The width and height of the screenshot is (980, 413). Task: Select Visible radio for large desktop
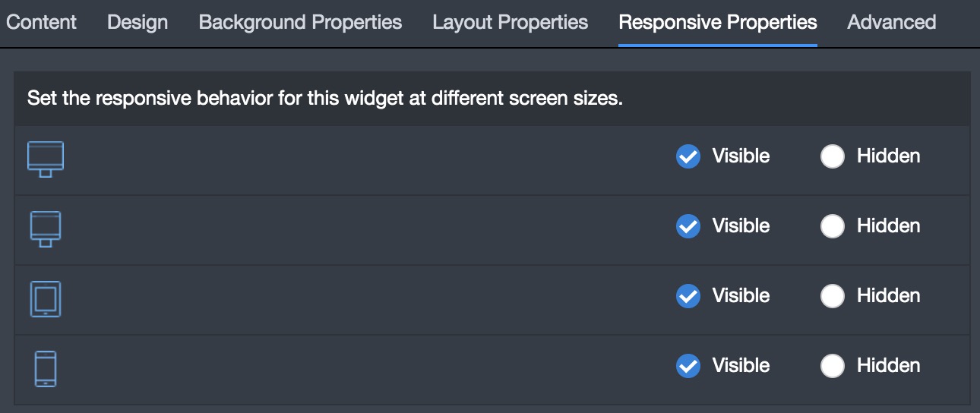pyautogui.click(x=688, y=156)
